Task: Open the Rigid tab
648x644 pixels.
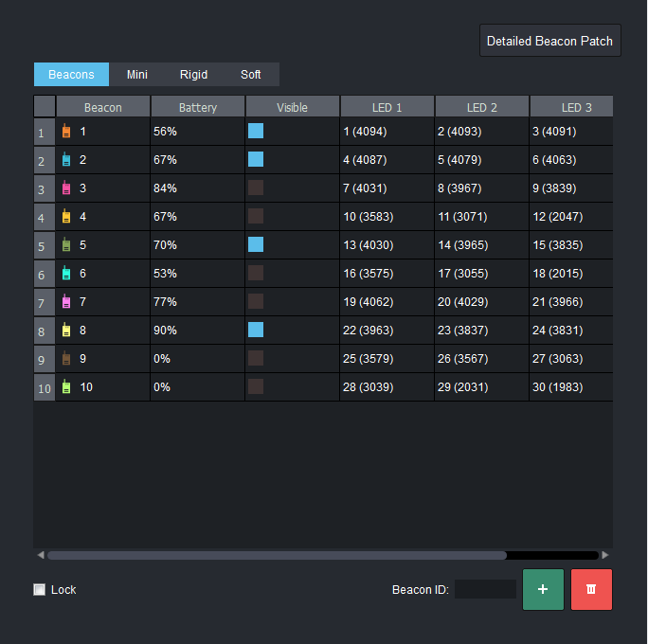Action: pos(193,75)
